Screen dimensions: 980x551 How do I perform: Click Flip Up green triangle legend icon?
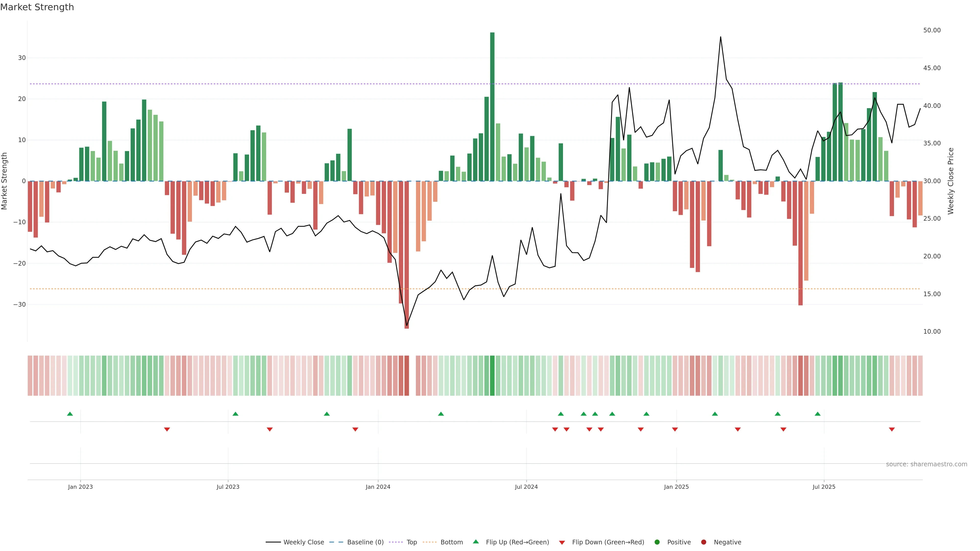tap(475, 542)
